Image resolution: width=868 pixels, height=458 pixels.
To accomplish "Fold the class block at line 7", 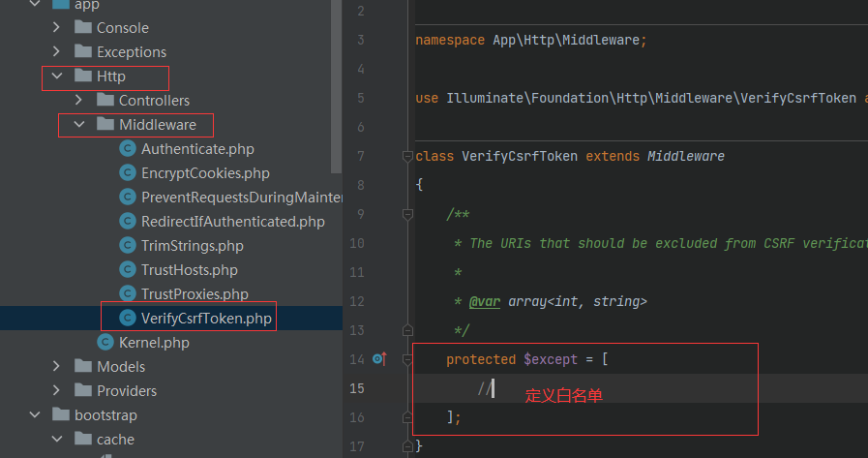I will pos(407,156).
